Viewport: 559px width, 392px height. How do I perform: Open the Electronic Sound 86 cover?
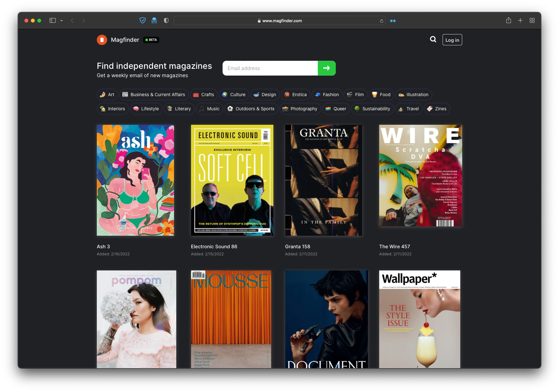(x=232, y=180)
